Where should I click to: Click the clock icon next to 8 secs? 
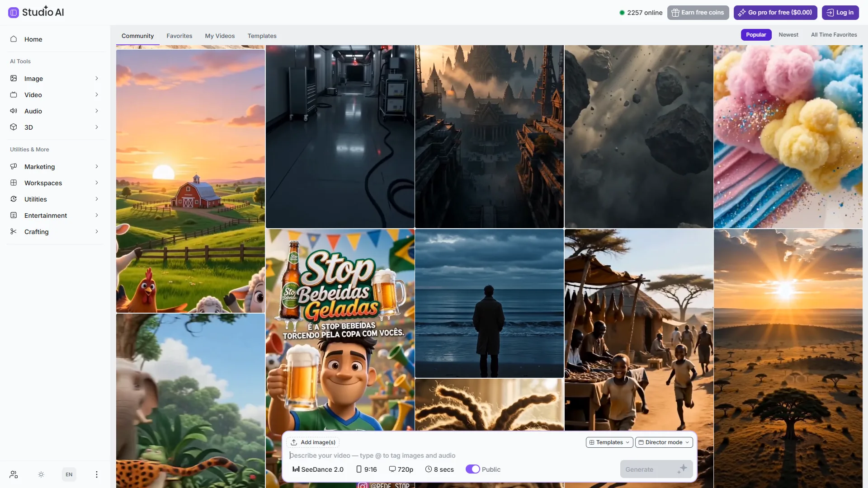pyautogui.click(x=429, y=469)
